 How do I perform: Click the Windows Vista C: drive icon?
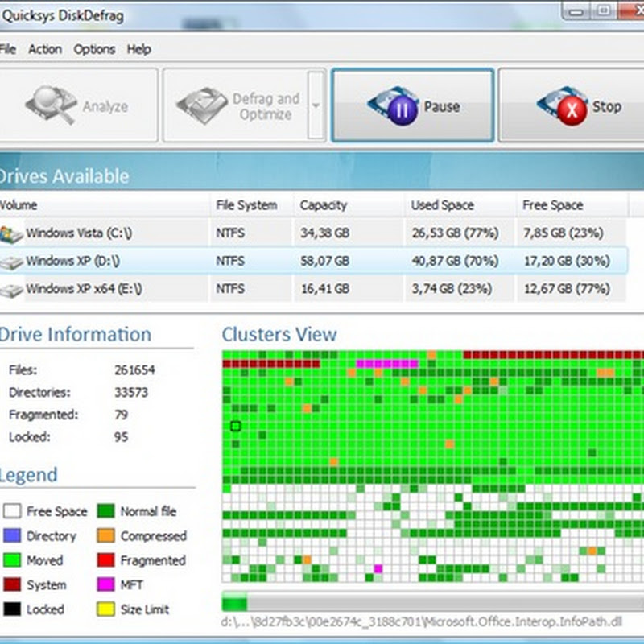tap(10, 234)
